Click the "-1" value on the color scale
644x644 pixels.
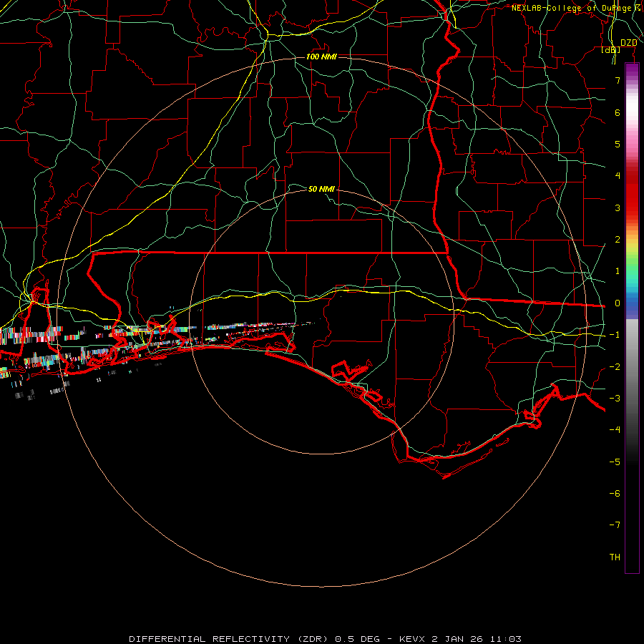tap(615, 335)
